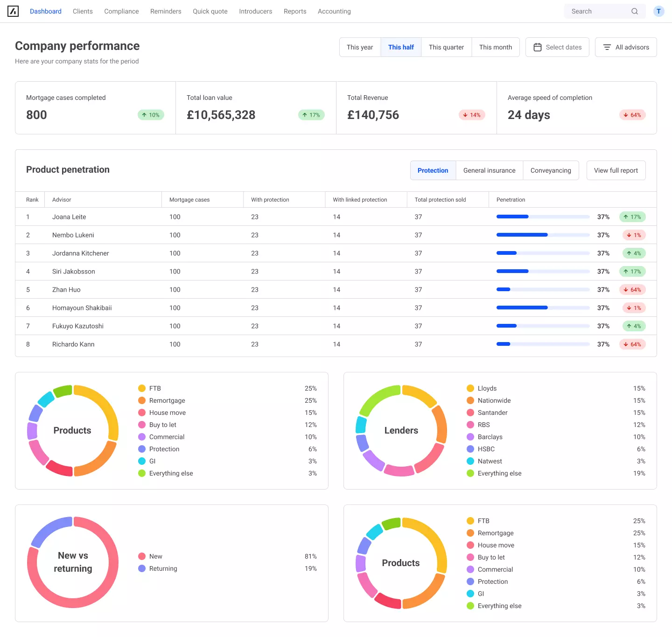Image resolution: width=672 pixels, height=637 pixels.
Task: Click the green 10% increase badge
Action: tap(151, 115)
